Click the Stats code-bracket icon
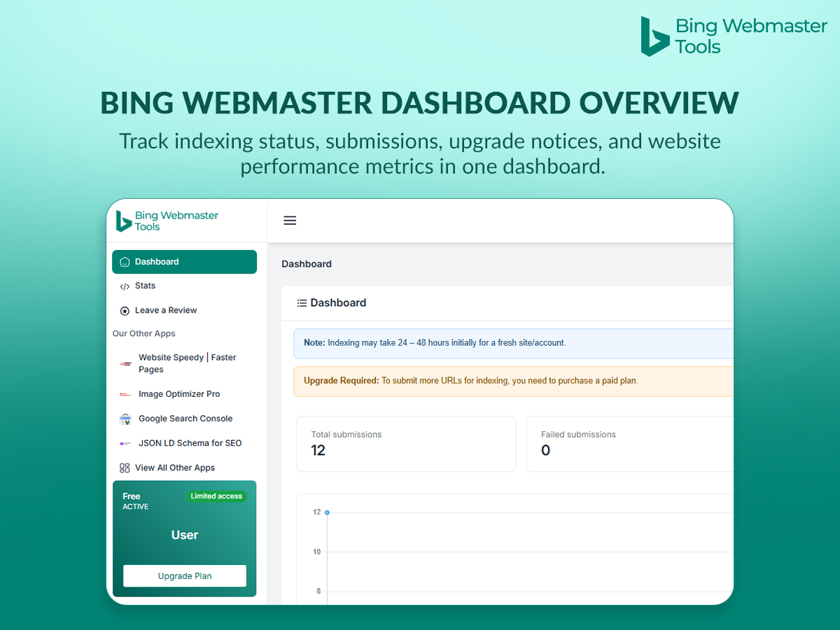840x630 pixels. 125,286
